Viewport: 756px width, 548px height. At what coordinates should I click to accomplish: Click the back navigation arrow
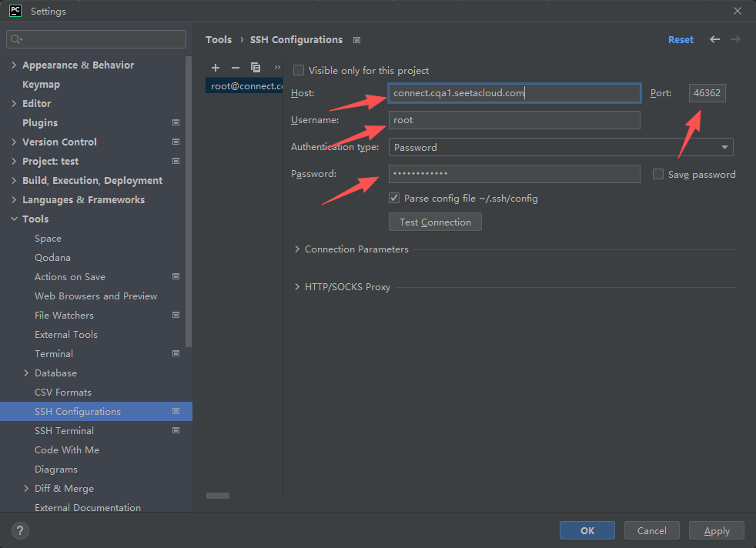[715, 39]
